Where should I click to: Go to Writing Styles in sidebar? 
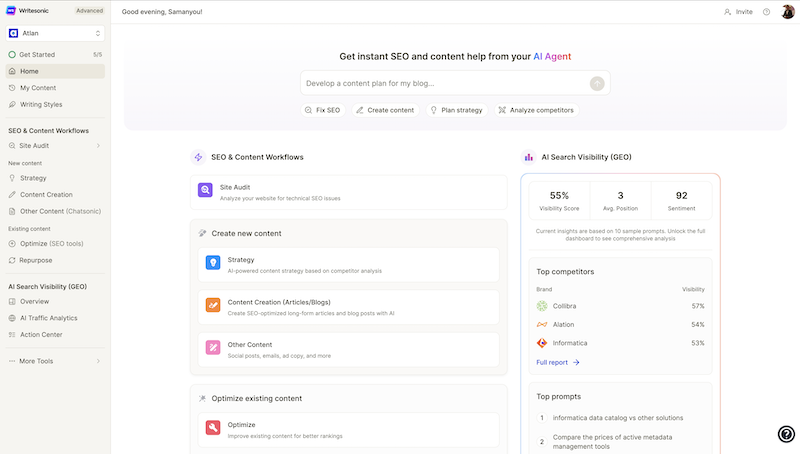coord(41,104)
